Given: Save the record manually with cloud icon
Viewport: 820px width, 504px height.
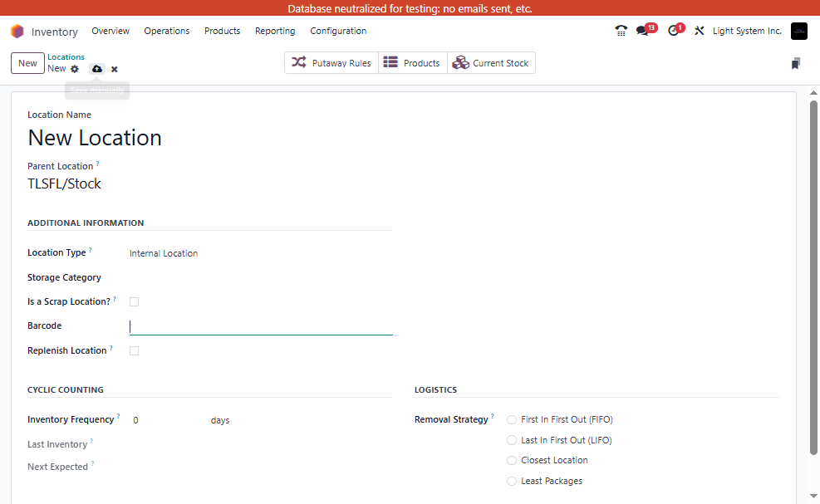Looking at the screenshot, I should click(x=96, y=69).
